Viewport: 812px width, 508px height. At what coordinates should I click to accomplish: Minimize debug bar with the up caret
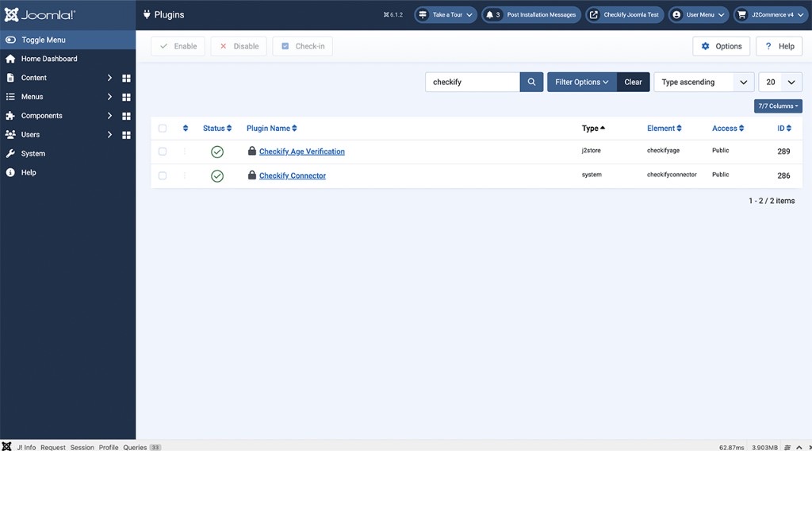point(799,448)
